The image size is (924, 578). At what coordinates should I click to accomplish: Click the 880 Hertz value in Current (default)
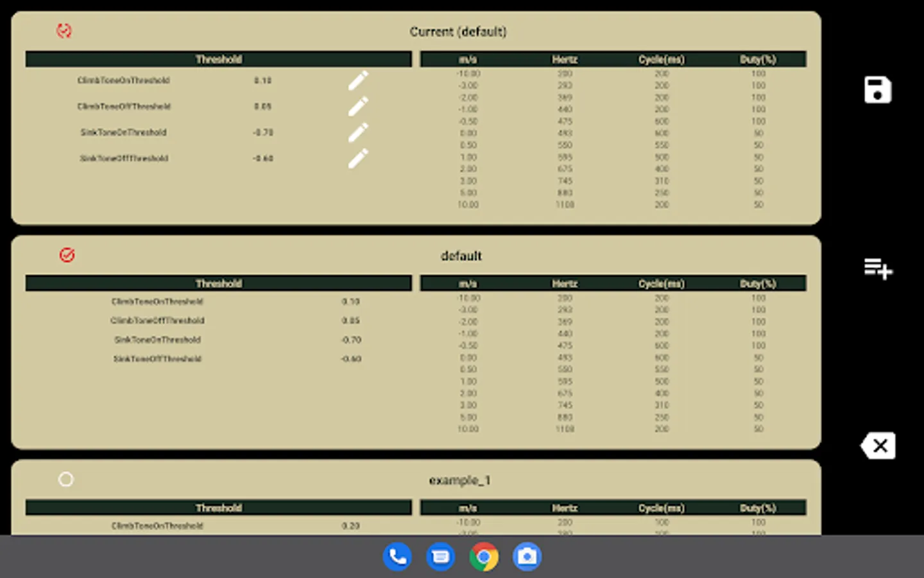coord(565,193)
